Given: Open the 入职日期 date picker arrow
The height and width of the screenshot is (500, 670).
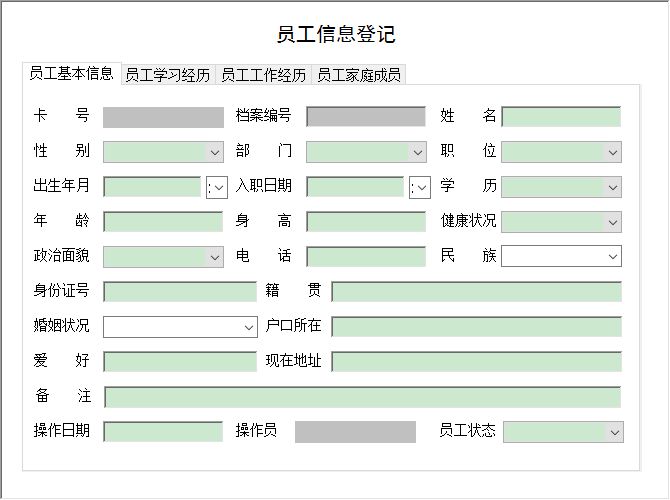Looking at the screenshot, I should click(x=420, y=187).
